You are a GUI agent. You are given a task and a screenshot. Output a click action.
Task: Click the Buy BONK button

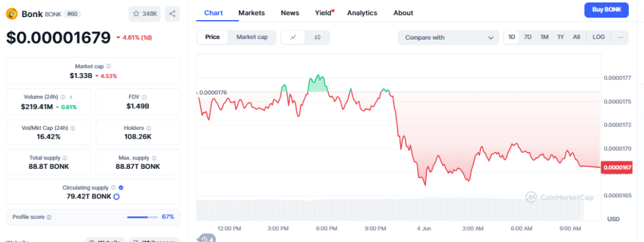click(x=606, y=10)
